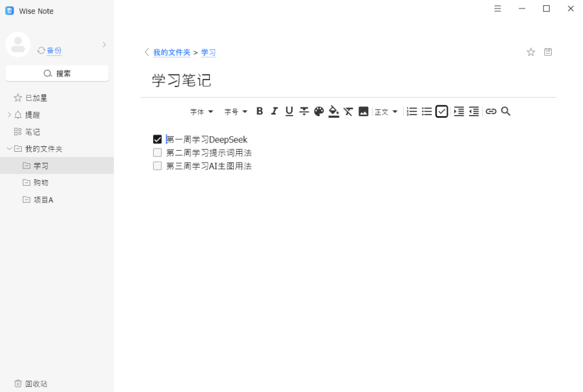Open the hamburger menu at top right
The height and width of the screenshot is (392, 583).
(x=497, y=9)
